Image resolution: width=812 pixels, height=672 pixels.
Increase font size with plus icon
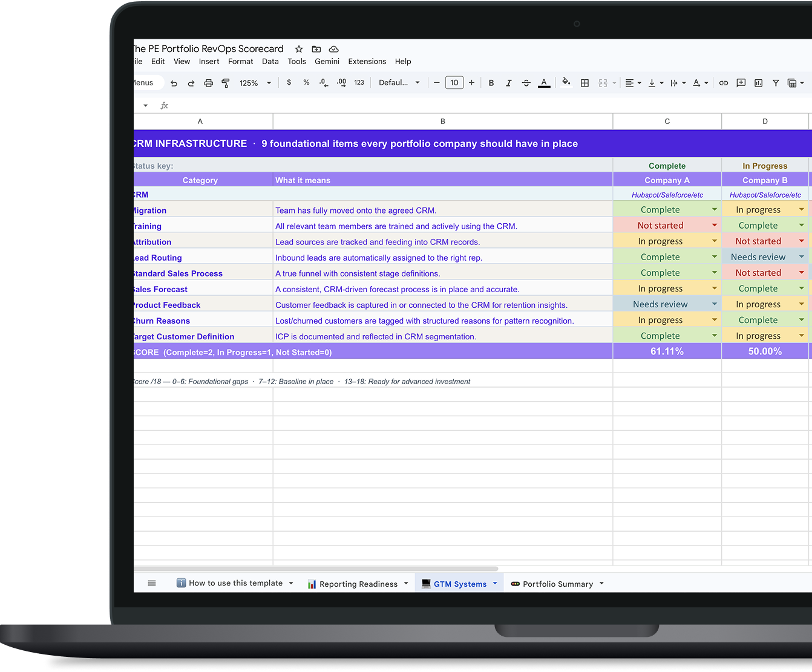(x=471, y=83)
